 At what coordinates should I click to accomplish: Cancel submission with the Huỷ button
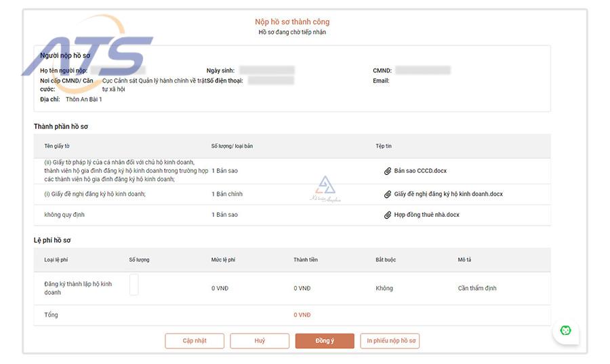[260, 341]
